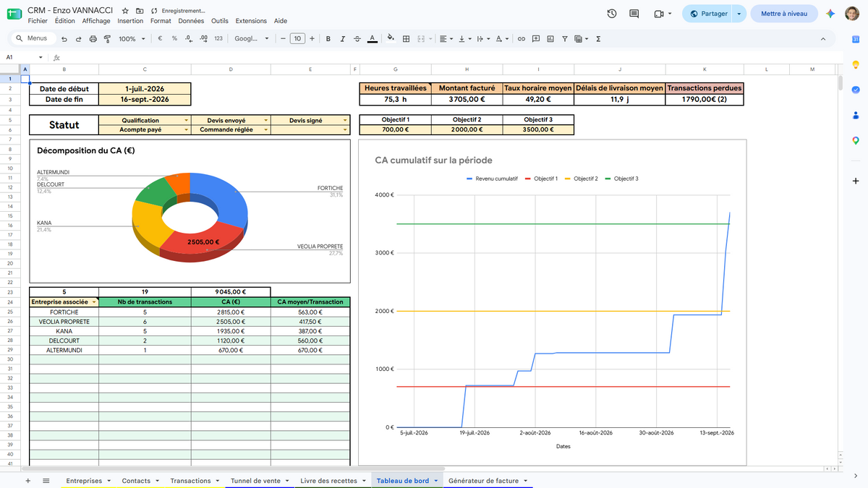Open the zoom 100% dropdown
Image resolution: width=868 pixels, height=488 pixels.
131,39
